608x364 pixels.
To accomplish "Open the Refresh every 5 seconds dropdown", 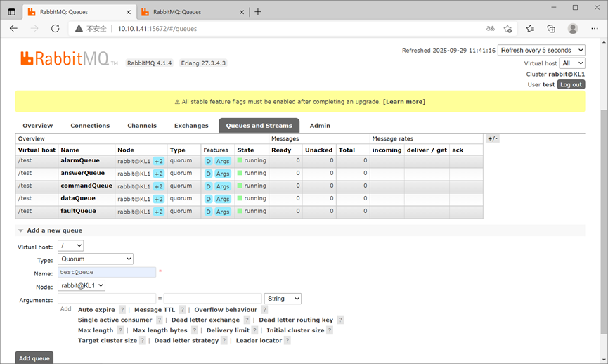I will coord(541,50).
